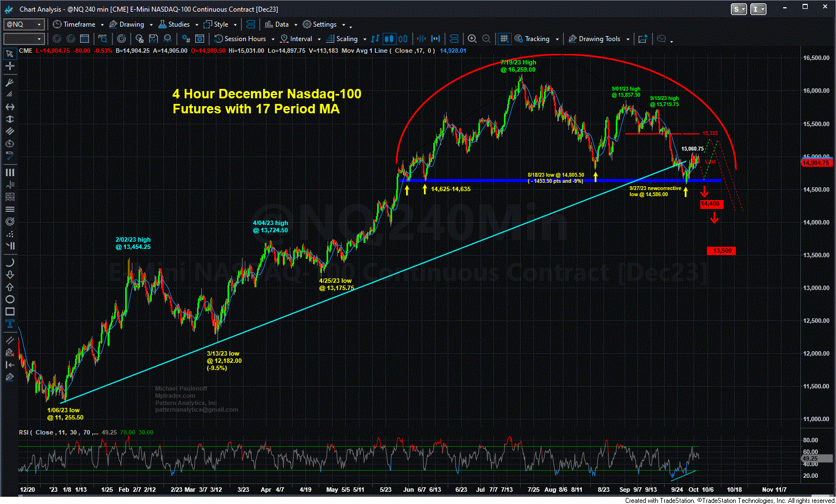This screenshot has width=836, height=504.
Task: Choose the three horizontal lines drawing tool
Action: tap(9, 209)
